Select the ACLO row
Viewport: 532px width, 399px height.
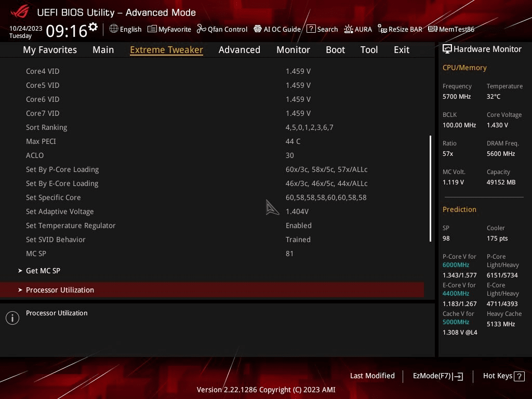click(212, 155)
